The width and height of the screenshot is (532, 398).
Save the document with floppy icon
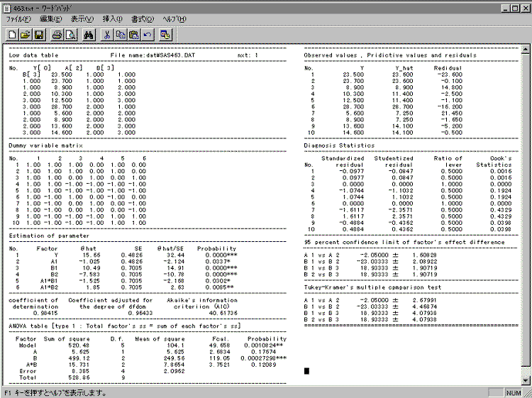(x=38, y=34)
